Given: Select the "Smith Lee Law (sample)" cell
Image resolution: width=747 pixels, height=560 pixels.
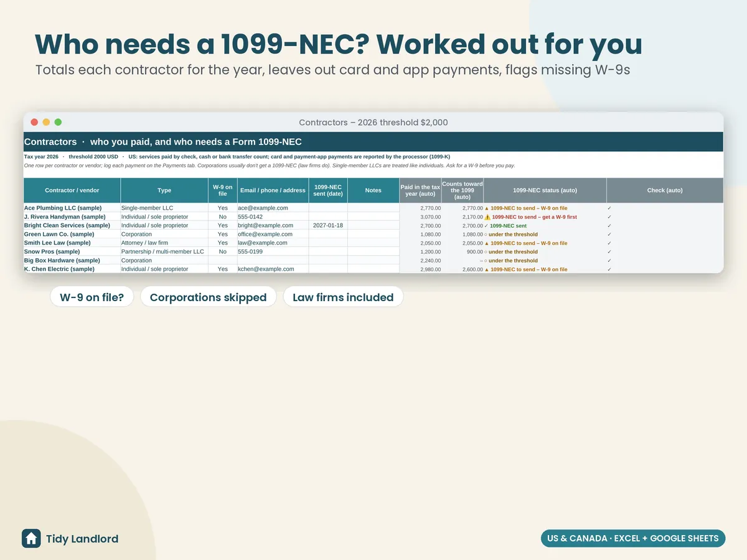Looking at the screenshot, I should click(x=72, y=243).
